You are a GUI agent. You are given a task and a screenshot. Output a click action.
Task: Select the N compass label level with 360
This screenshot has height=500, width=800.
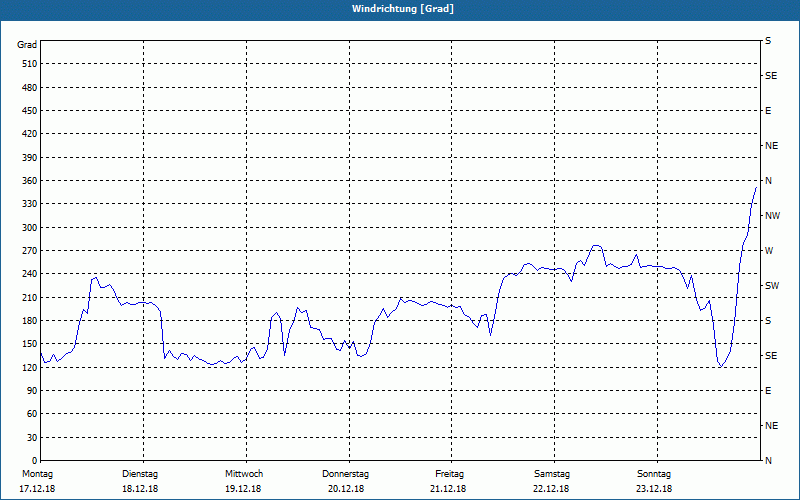tap(769, 181)
